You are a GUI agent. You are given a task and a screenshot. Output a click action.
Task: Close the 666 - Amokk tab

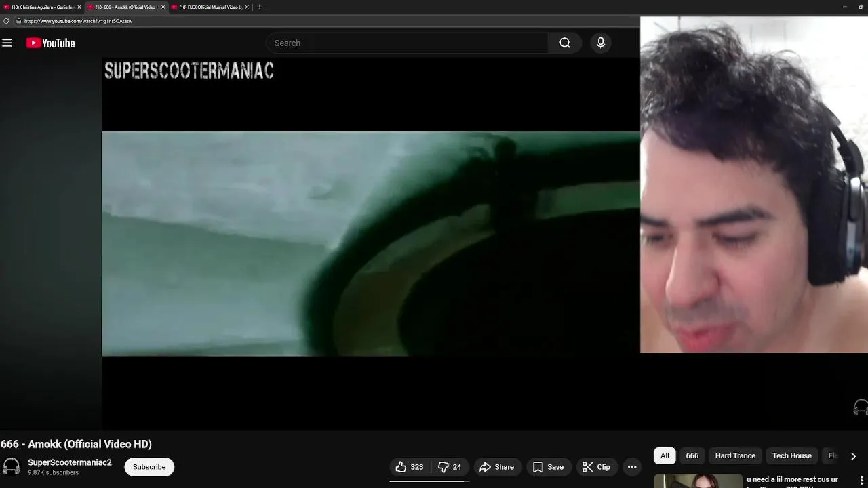pyautogui.click(x=163, y=7)
